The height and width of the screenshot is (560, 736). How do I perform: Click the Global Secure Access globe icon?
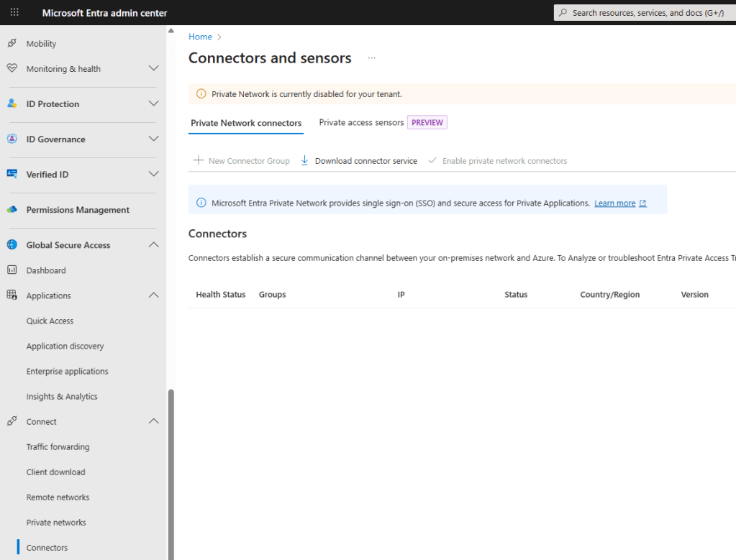[x=12, y=245]
